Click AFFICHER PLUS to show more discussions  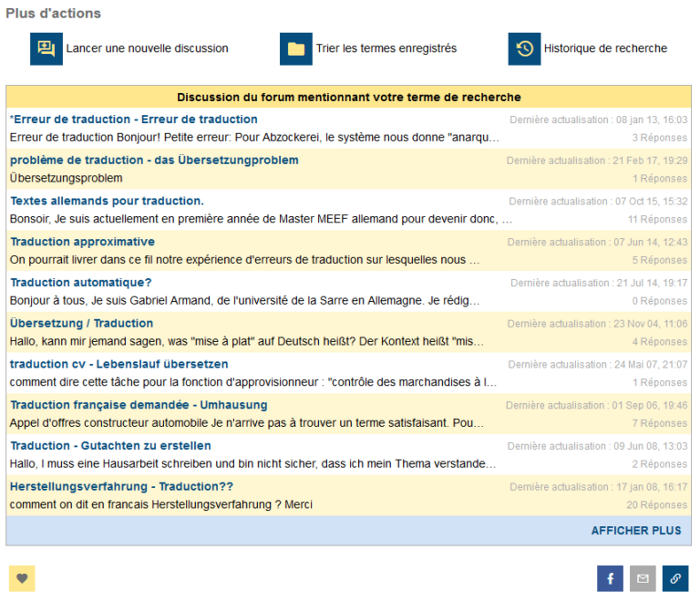coord(636,531)
